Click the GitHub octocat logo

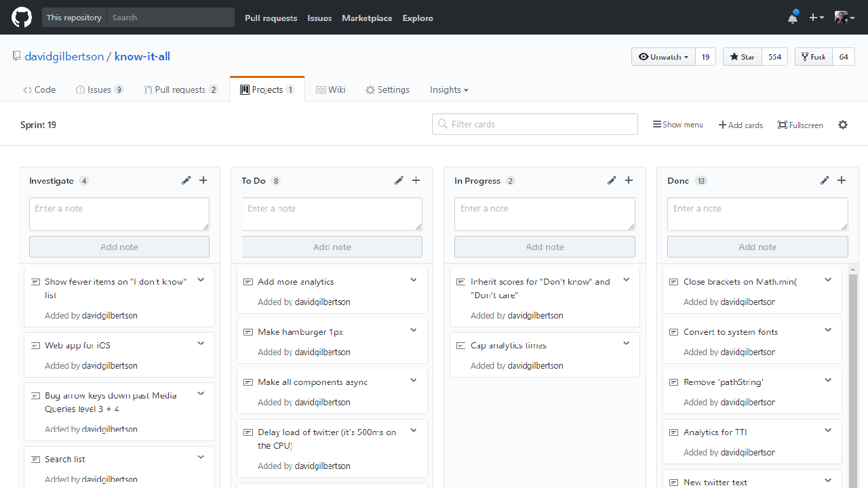(x=22, y=18)
